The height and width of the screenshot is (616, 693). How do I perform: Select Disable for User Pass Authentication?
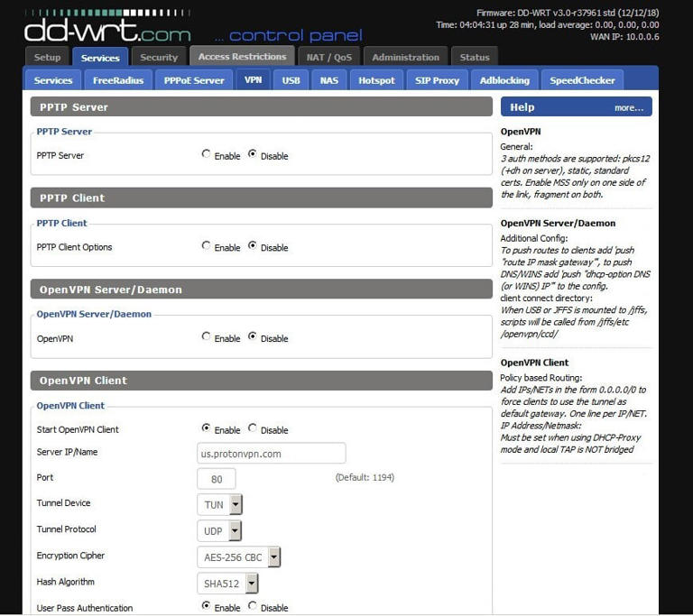pyautogui.click(x=253, y=605)
